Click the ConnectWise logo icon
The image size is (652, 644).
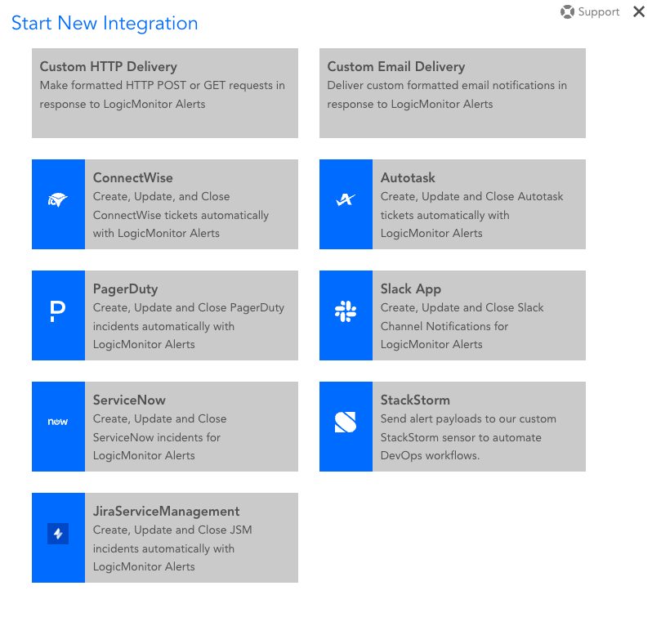[58, 200]
